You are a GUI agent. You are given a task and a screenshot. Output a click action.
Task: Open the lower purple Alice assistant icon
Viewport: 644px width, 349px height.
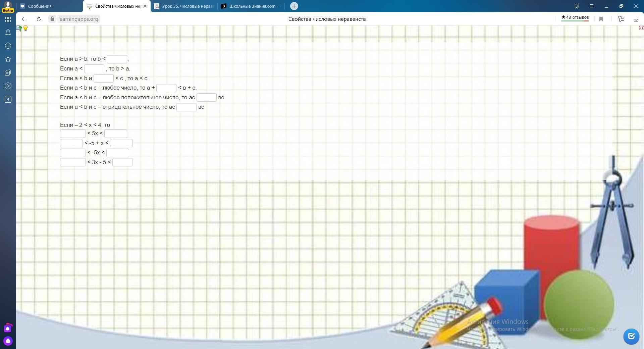[x=8, y=341]
